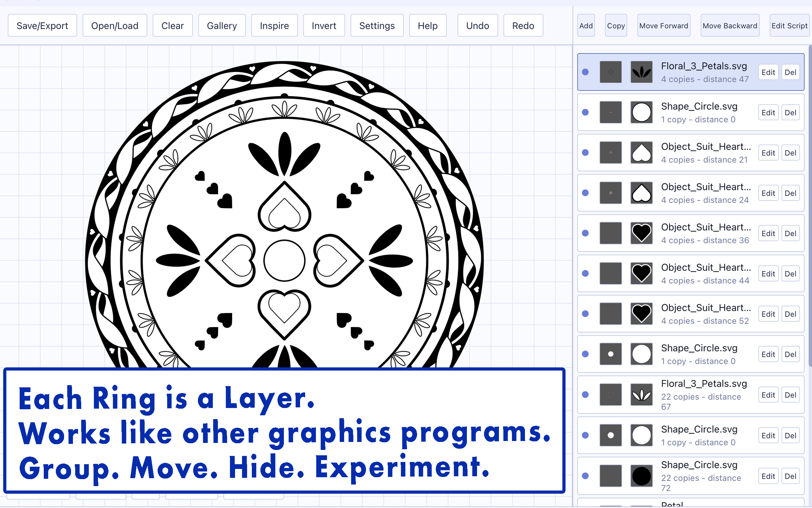Click the black circle thumbnail, distance 72
Viewport: 812px width, 508px height.
coord(641,476)
